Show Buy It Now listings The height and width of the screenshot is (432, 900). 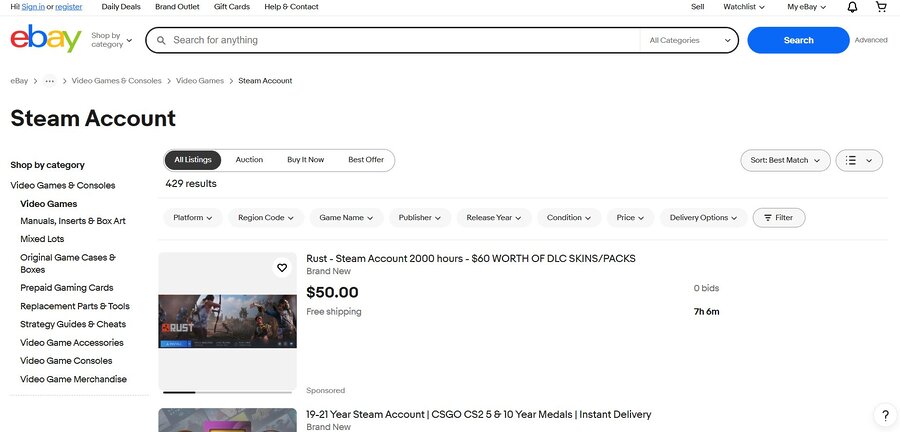305,160
